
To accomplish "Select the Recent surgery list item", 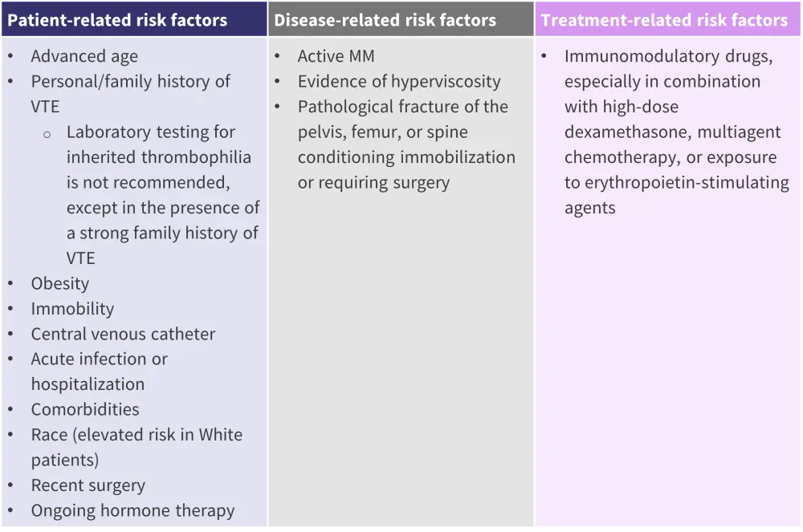I will tap(88, 486).
